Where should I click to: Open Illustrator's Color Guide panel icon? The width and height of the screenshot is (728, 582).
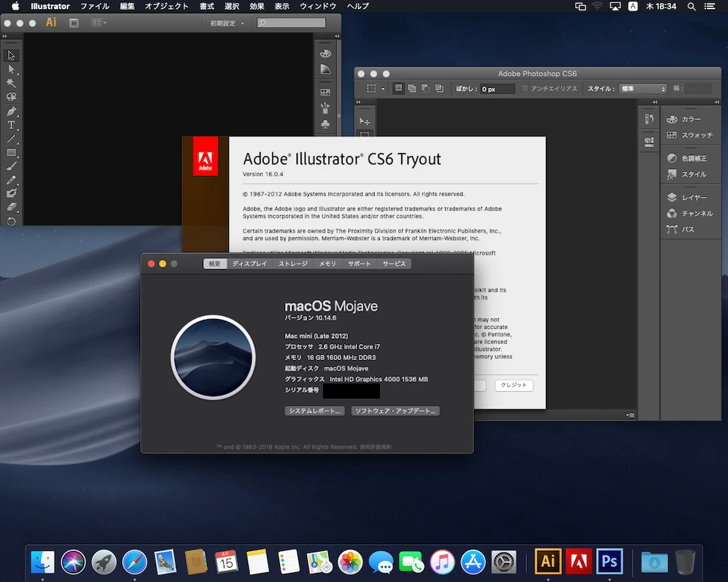coord(325,70)
